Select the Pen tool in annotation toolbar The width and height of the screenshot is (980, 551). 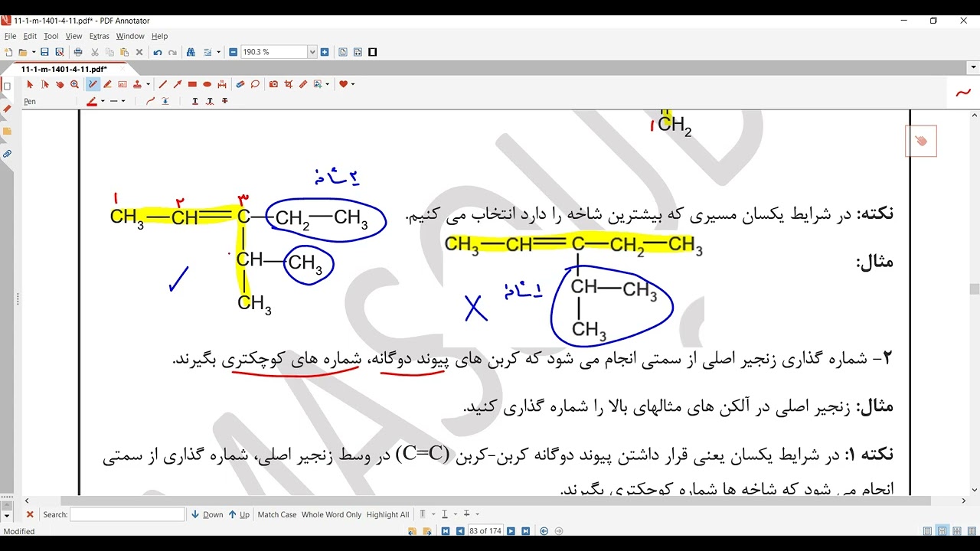coord(93,84)
